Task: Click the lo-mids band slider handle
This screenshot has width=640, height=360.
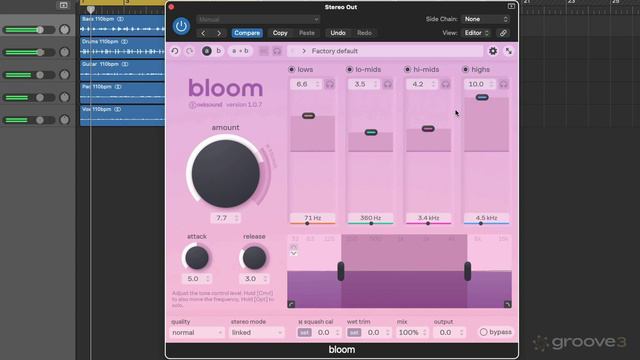Action: tap(371, 132)
